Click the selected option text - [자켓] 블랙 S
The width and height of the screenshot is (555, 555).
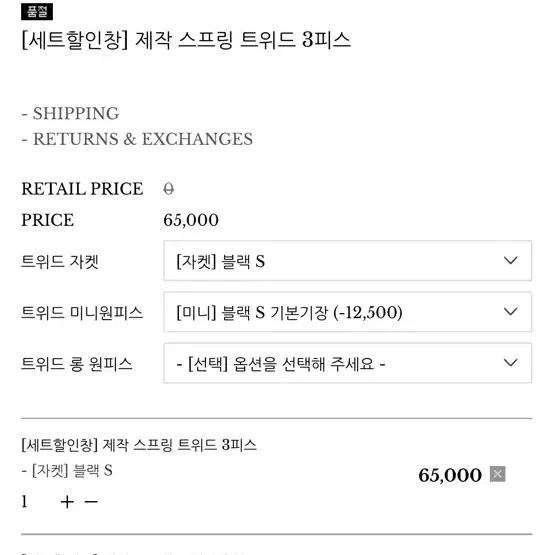(x=67, y=471)
